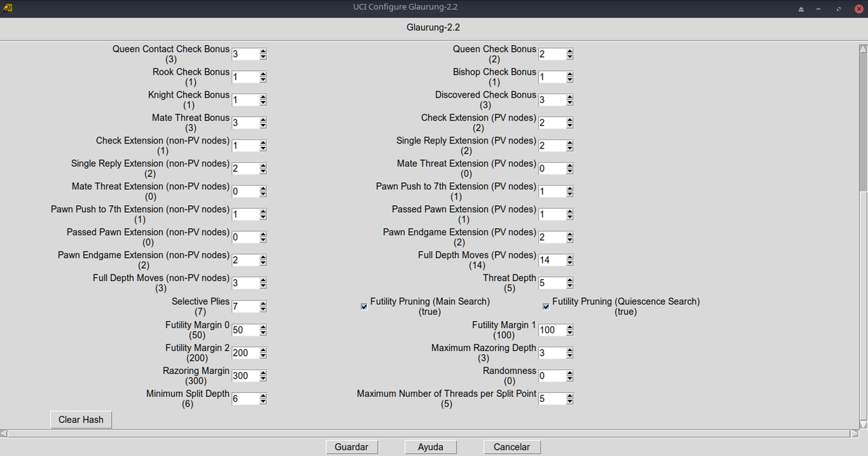Increase Queen Check Bonus with its up arrow
The height and width of the screenshot is (456, 868).
coord(570,51)
